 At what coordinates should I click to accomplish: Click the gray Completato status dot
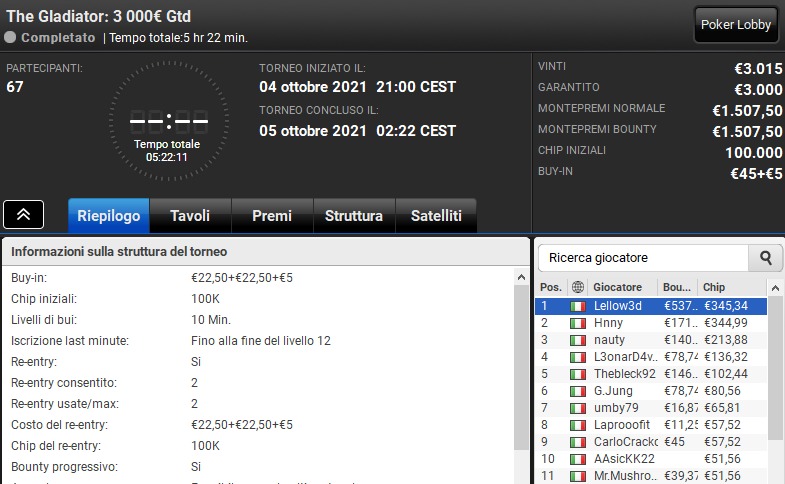pyautogui.click(x=10, y=38)
